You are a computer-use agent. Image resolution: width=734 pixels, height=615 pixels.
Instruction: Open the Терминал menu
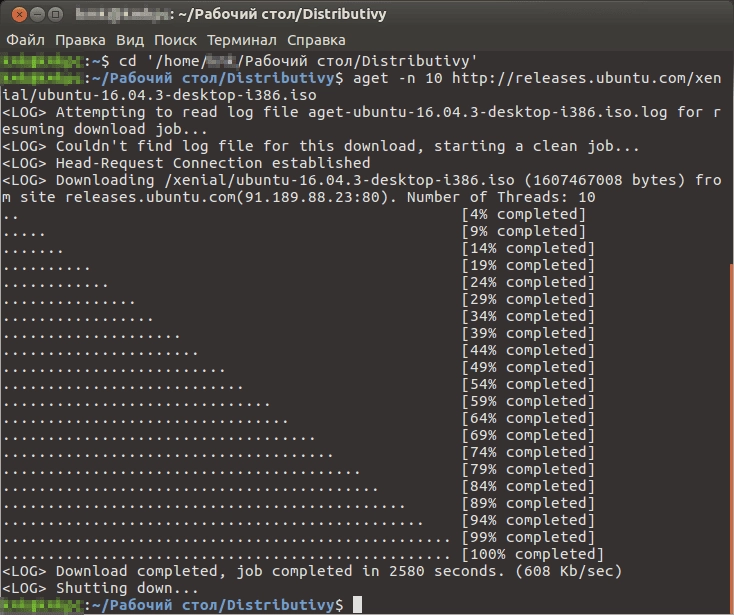point(242,40)
